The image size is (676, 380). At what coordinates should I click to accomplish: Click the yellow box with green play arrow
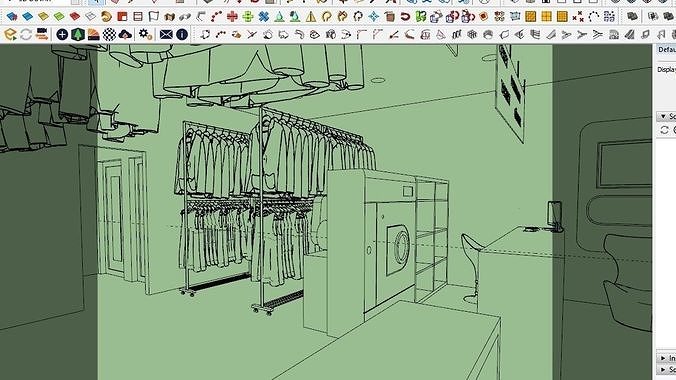[10, 34]
